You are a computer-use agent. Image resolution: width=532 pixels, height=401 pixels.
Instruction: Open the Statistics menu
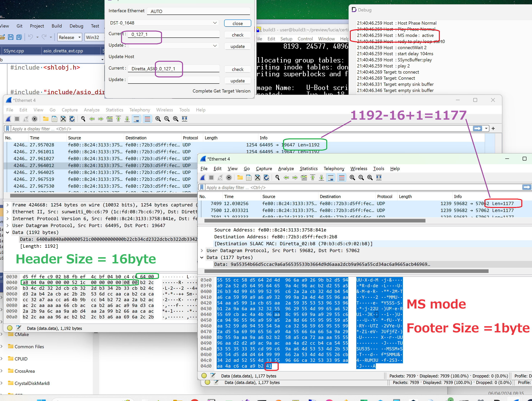pos(308,169)
